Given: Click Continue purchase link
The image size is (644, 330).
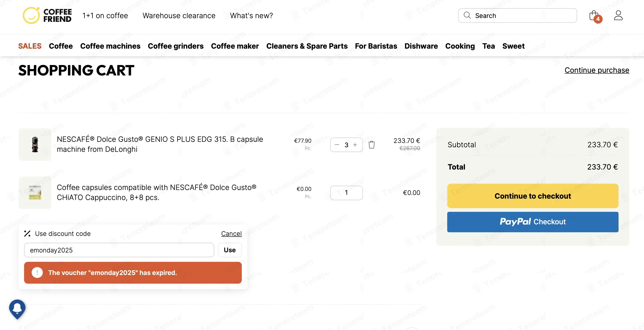Looking at the screenshot, I should pyautogui.click(x=597, y=70).
